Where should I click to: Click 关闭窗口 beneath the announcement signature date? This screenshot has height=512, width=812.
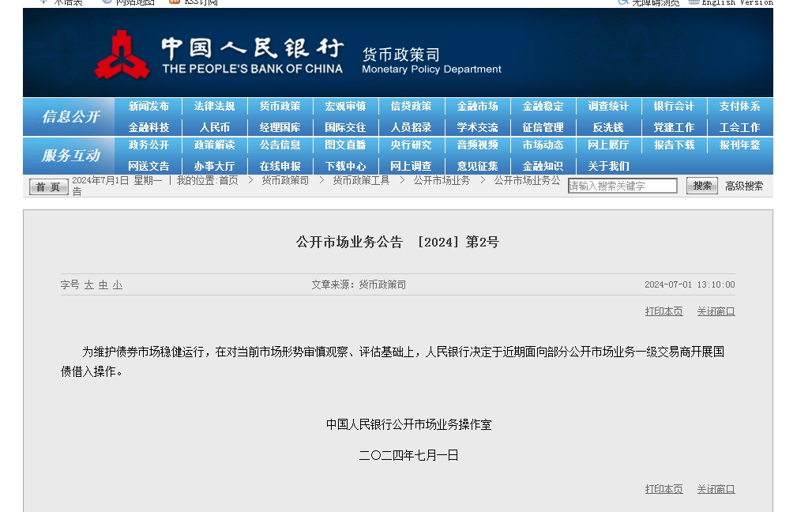[x=716, y=489]
